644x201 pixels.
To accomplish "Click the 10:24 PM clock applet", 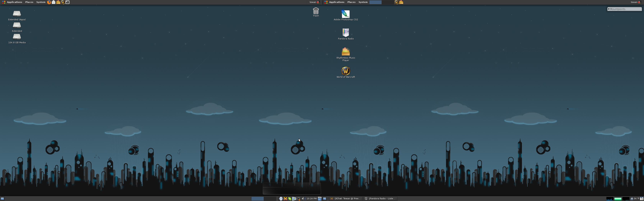I will pyautogui.click(x=311, y=199).
